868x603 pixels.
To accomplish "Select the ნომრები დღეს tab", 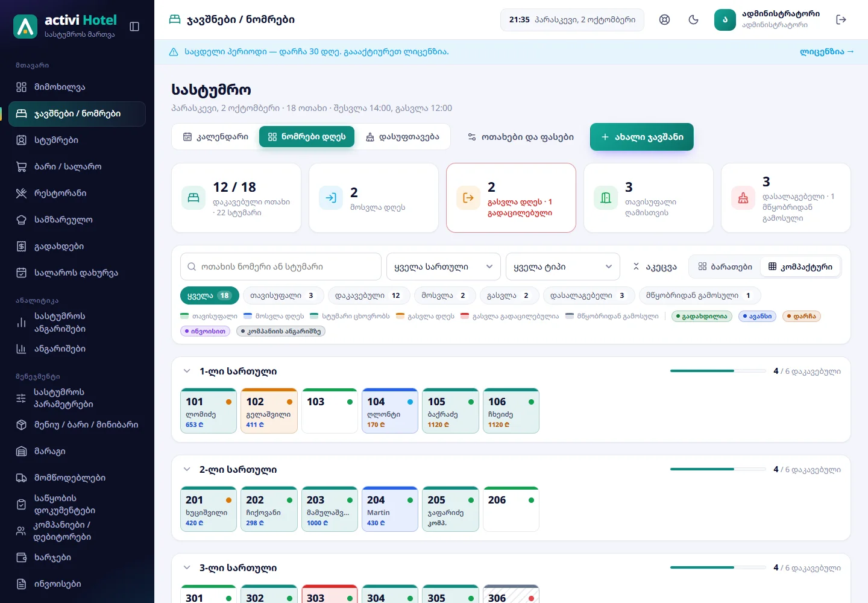I will [307, 137].
